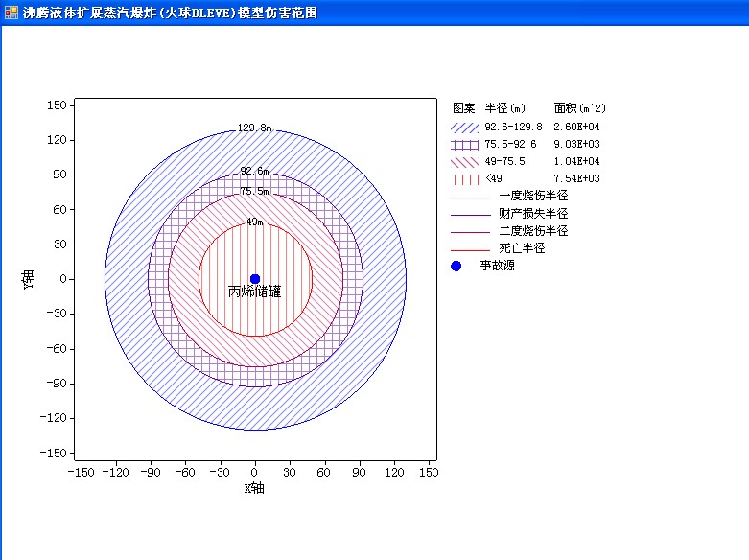This screenshot has width=749, height=560.
Task: Click the X-axis tick label 30
Action: tap(289, 472)
